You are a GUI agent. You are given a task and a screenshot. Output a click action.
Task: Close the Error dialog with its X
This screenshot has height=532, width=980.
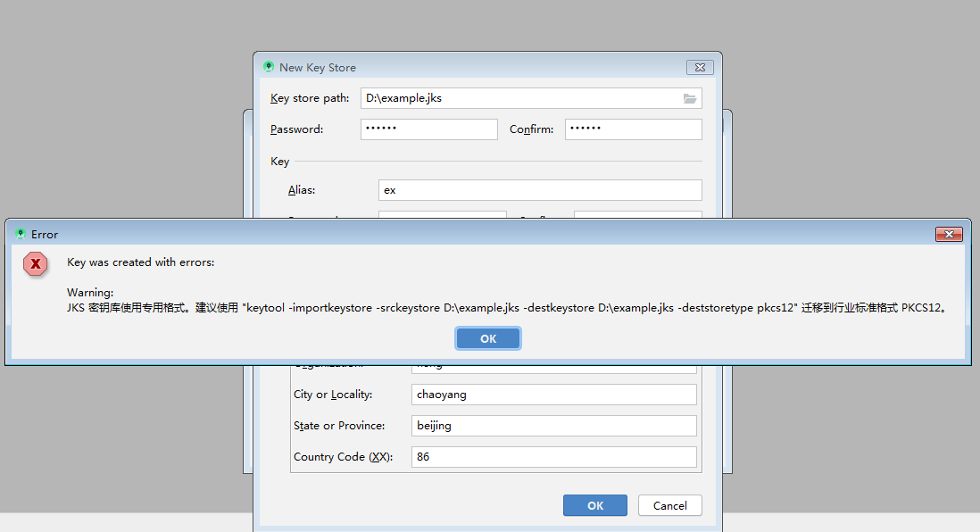949,234
